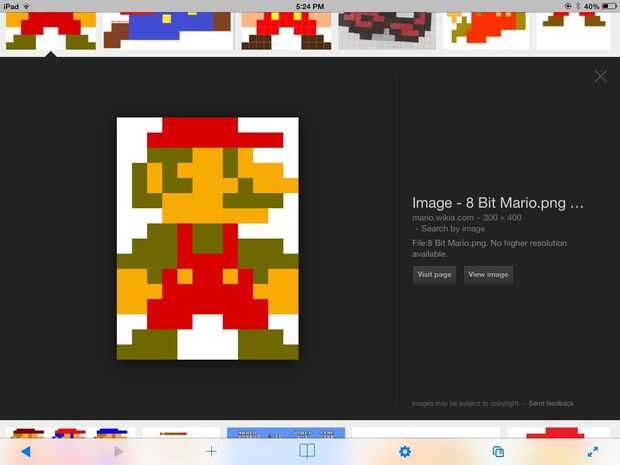Click the Visit page button

434,274
